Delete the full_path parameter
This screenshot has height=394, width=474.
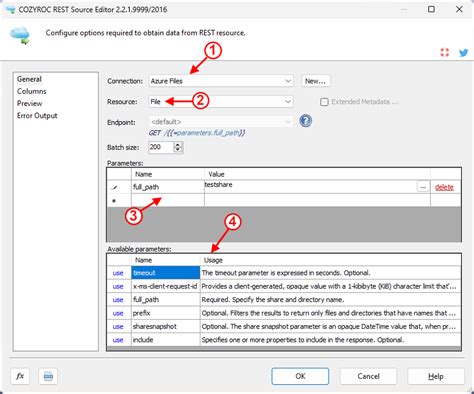pyautogui.click(x=444, y=187)
